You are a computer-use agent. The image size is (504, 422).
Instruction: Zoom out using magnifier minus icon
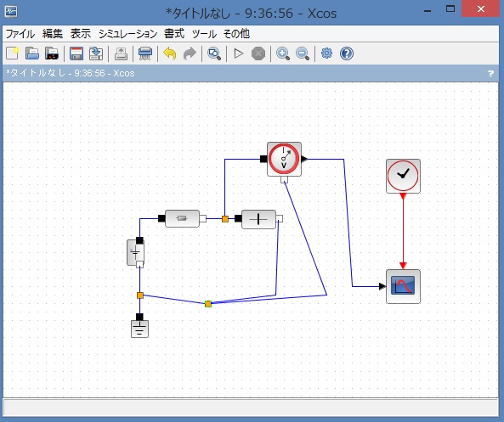click(303, 53)
